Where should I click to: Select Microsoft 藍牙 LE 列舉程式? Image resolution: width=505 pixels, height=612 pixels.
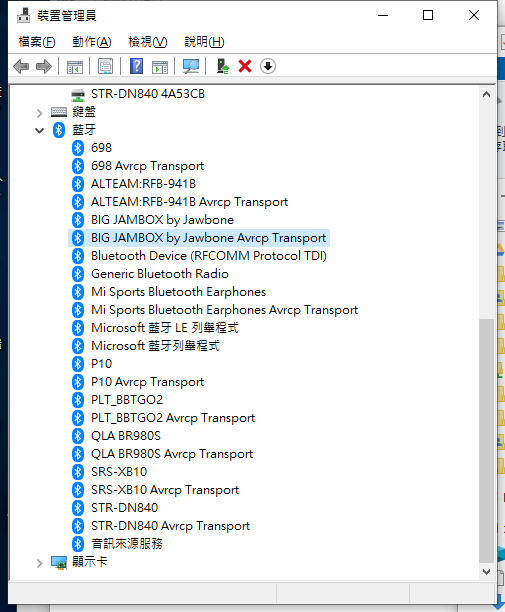(x=165, y=328)
